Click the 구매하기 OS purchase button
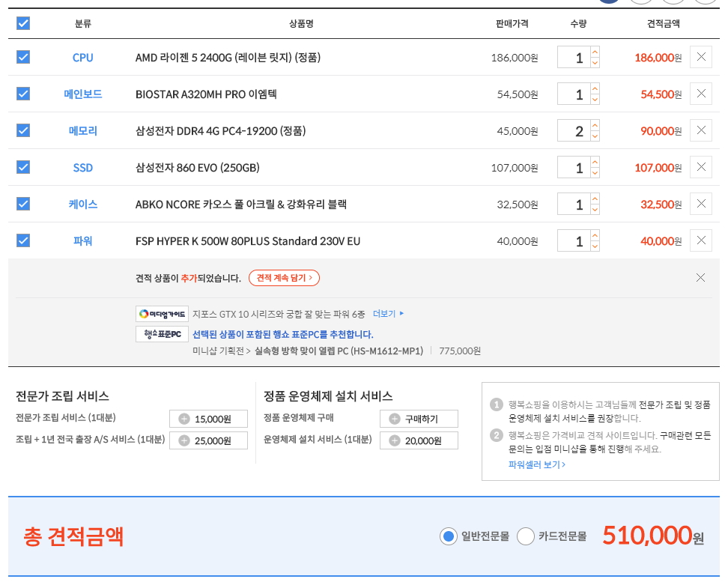This screenshot has height=588, width=728. pos(419,419)
